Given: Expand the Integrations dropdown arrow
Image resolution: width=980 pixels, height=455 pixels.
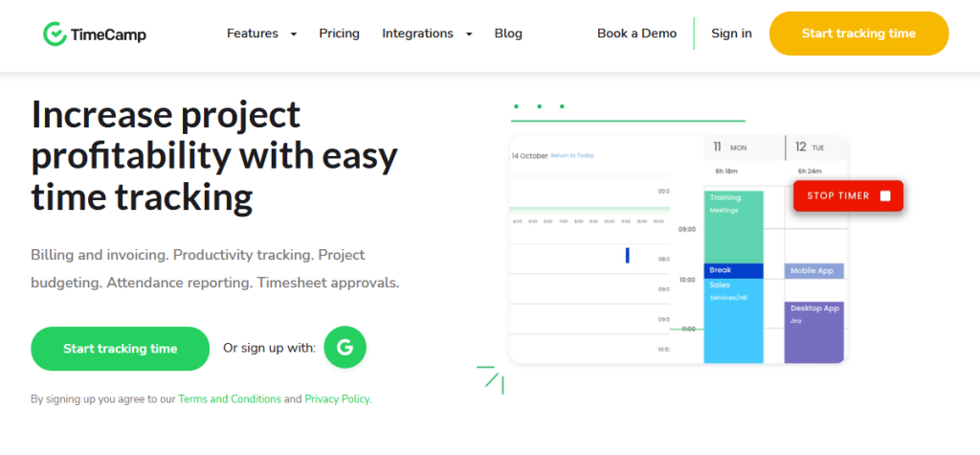Looking at the screenshot, I should [x=469, y=34].
